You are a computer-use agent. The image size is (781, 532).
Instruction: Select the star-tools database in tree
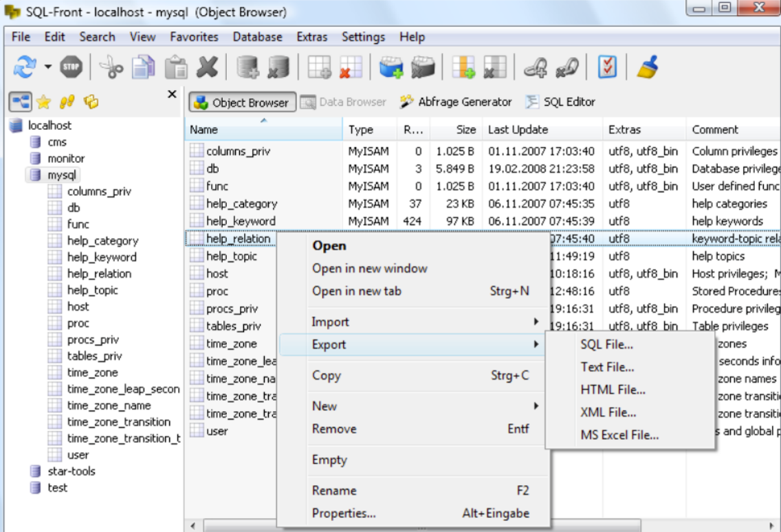[71, 471]
